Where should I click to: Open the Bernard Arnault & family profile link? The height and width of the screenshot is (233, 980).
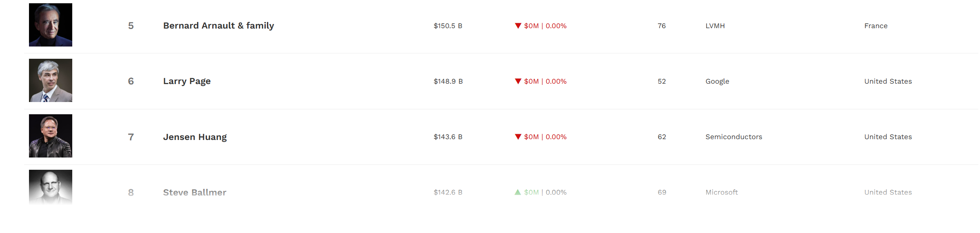[218, 26]
